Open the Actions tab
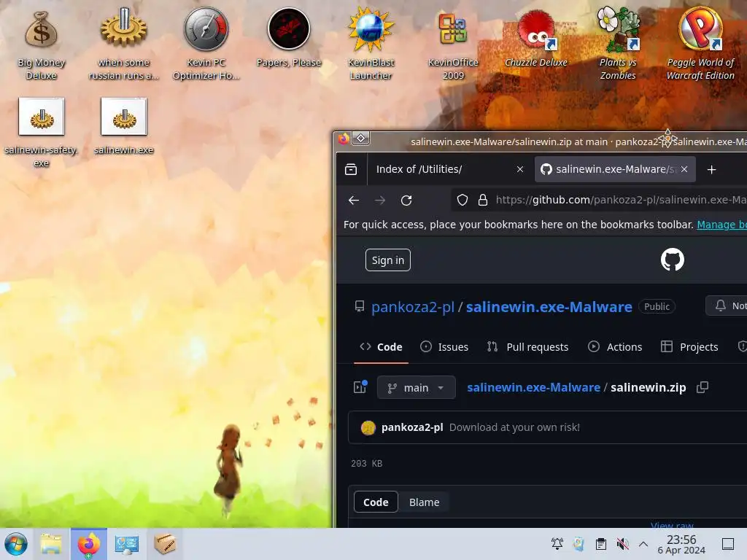 tap(615, 347)
